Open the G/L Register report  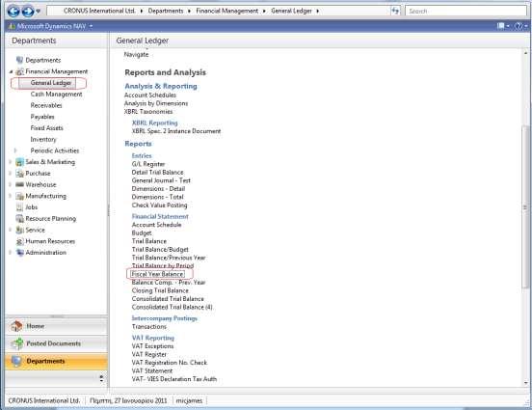tap(148, 164)
